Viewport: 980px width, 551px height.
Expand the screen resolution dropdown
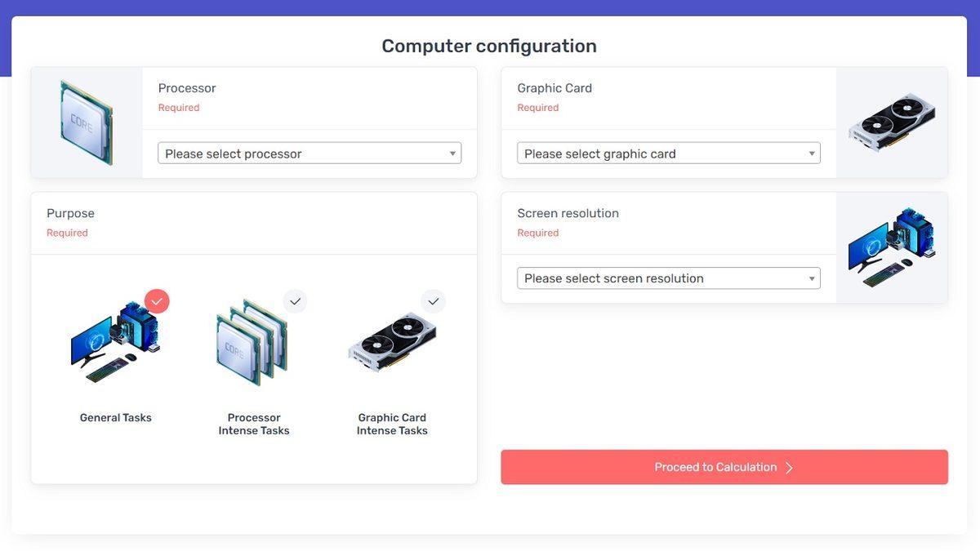coord(669,278)
